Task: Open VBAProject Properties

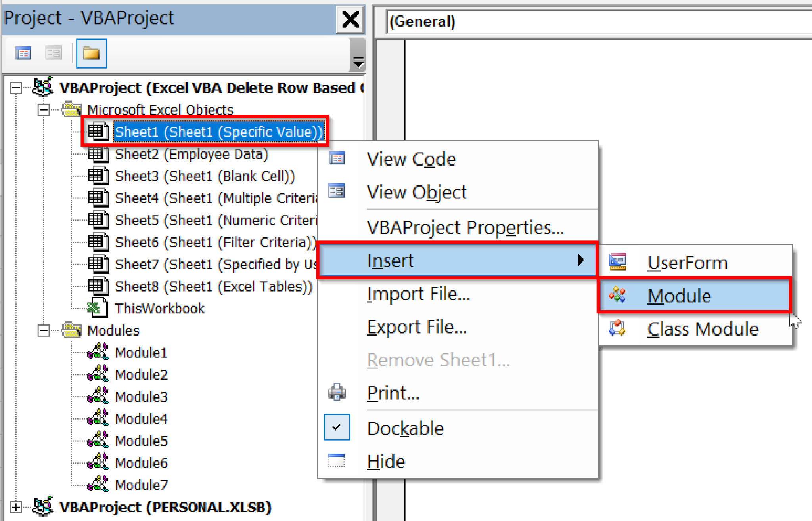Action: (x=465, y=227)
